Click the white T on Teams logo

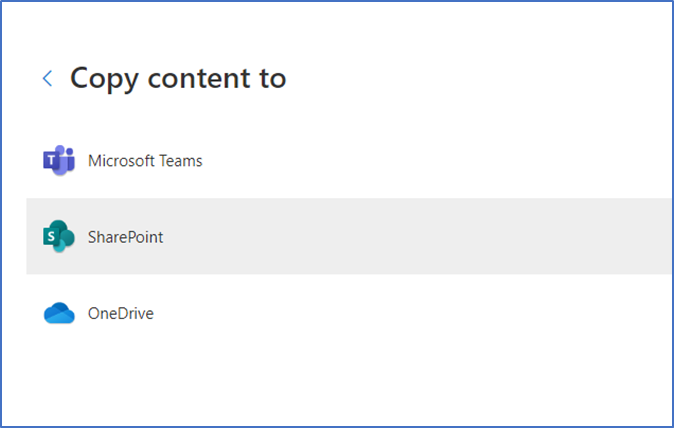click(51, 161)
